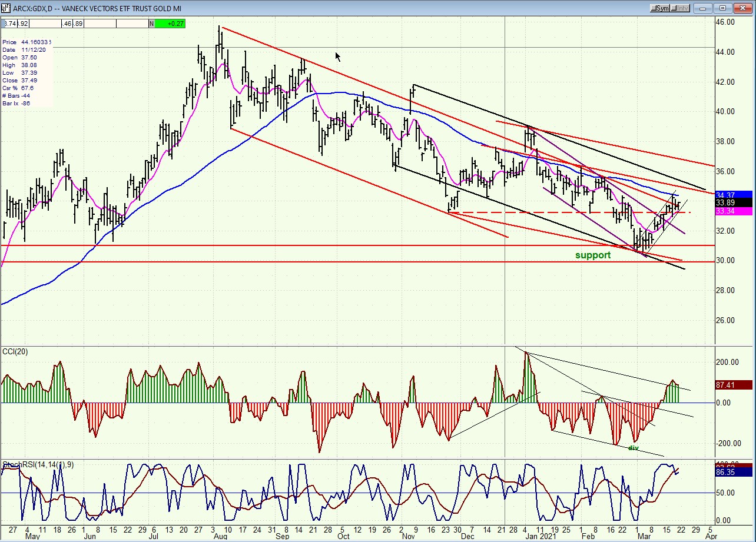Click the green +0.27 change field
756x542 pixels.
[x=171, y=24]
